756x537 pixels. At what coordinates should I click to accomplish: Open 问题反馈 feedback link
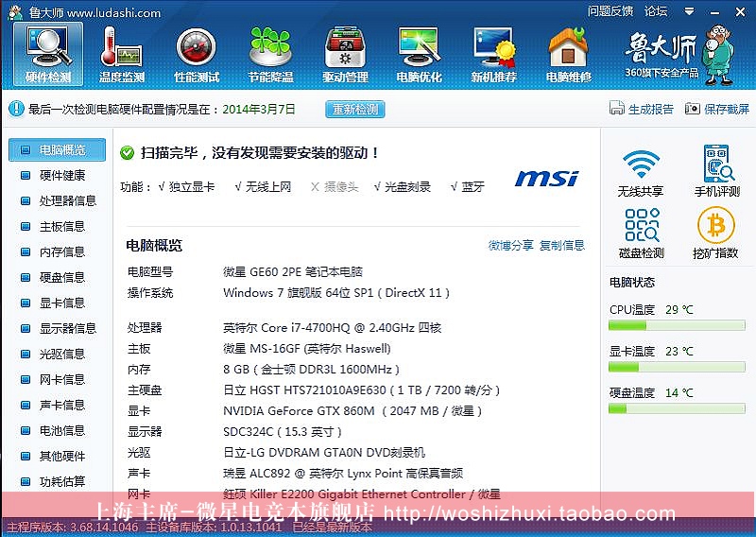pyautogui.click(x=610, y=11)
